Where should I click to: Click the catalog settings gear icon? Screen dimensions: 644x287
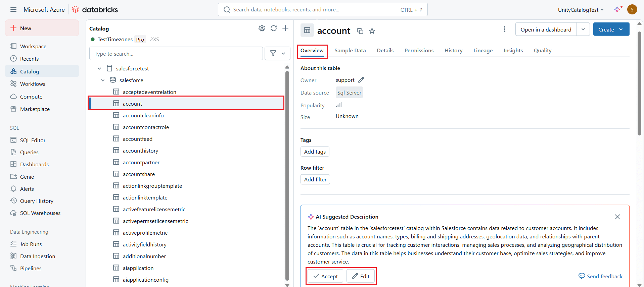click(262, 28)
